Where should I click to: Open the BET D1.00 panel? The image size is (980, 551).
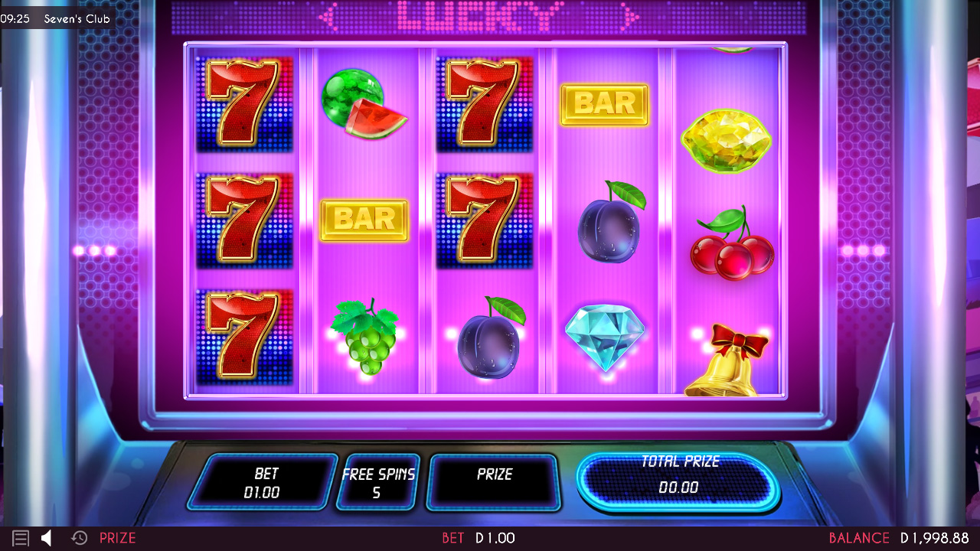263,482
